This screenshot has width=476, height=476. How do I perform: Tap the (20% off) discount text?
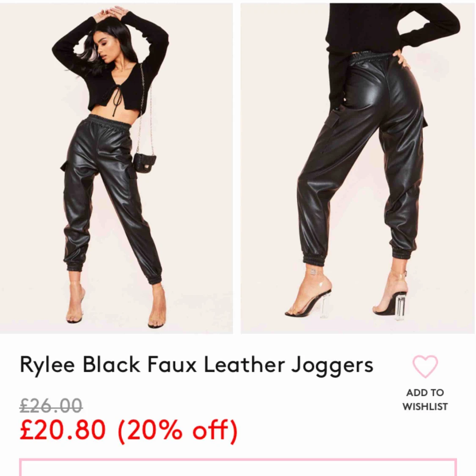[177, 430]
